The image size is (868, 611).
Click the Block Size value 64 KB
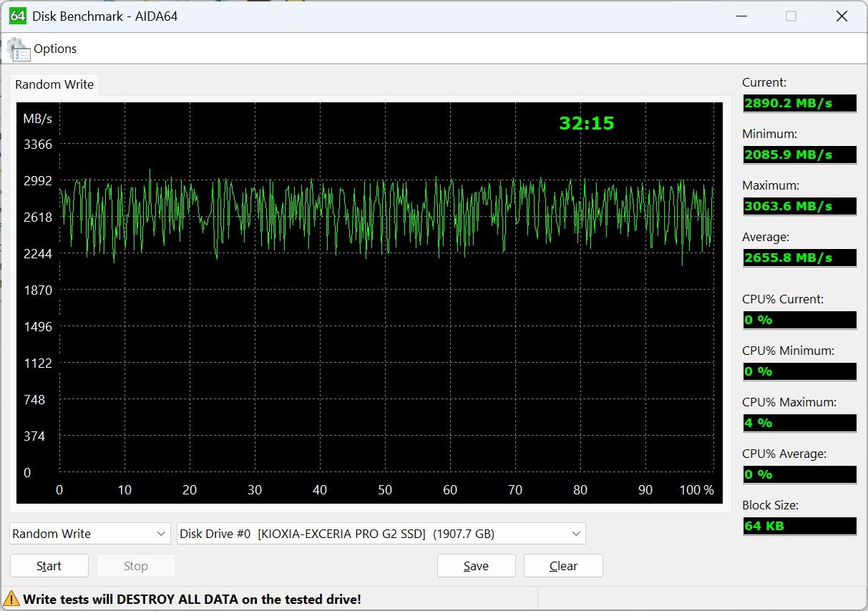[x=799, y=526]
